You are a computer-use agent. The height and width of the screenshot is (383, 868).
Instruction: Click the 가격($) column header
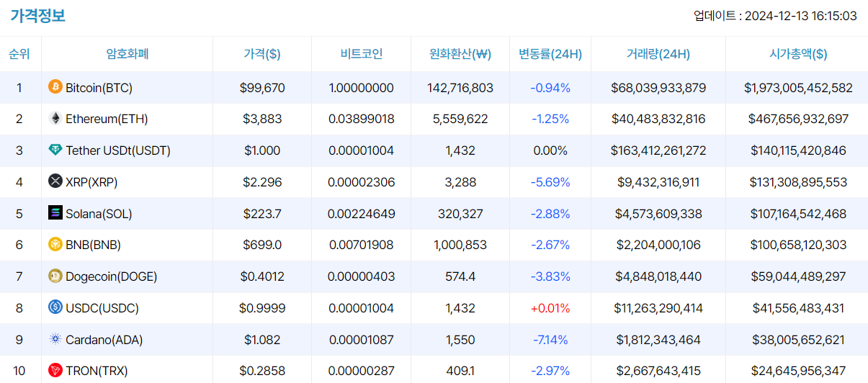[x=262, y=54]
